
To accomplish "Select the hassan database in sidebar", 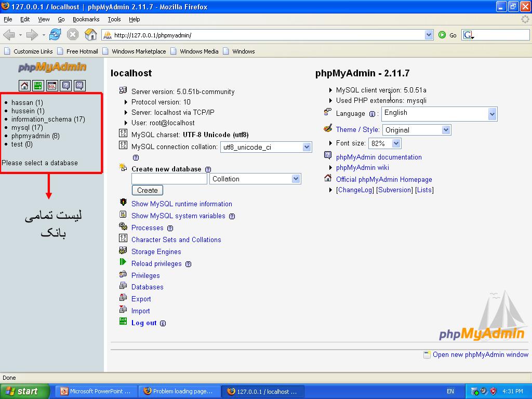I will (x=27, y=102).
